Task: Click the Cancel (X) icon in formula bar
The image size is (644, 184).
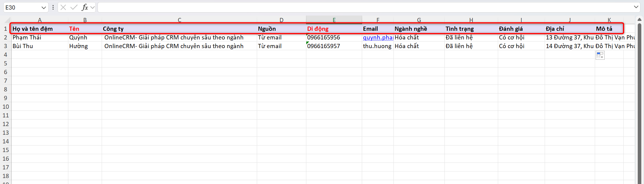Action: (x=63, y=7)
